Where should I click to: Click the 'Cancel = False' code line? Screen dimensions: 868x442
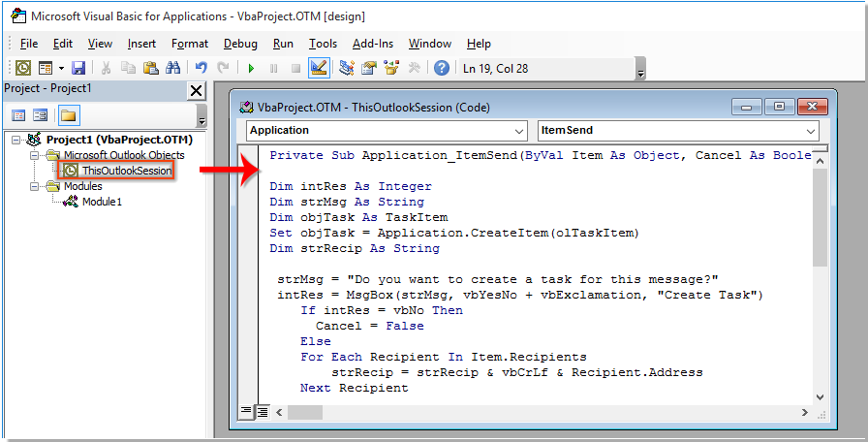coord(370,326)
